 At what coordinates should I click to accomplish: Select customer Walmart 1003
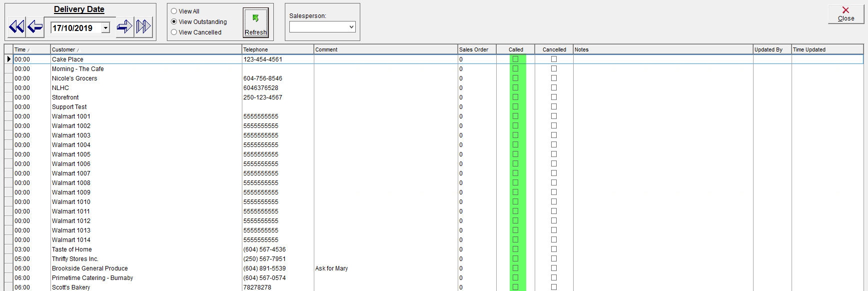146,135
